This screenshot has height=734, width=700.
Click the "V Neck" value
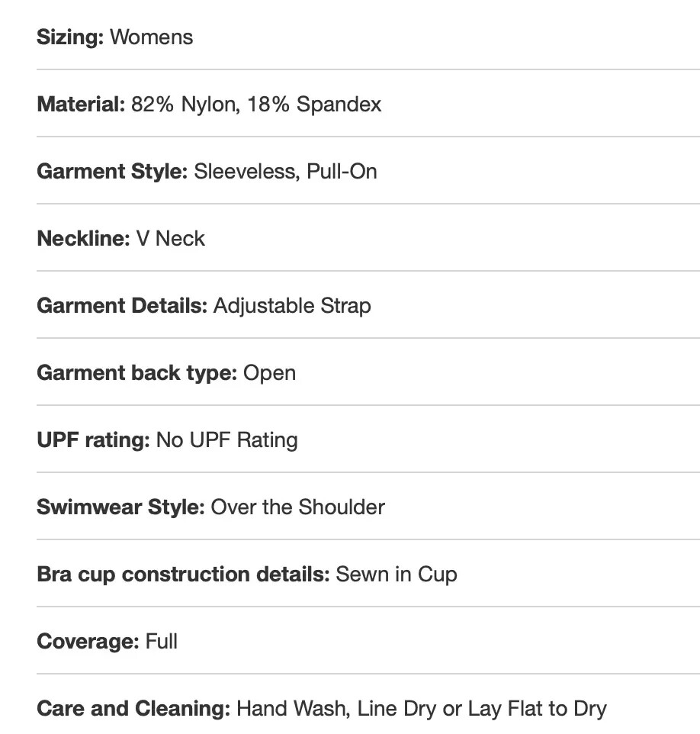point(171,239)
